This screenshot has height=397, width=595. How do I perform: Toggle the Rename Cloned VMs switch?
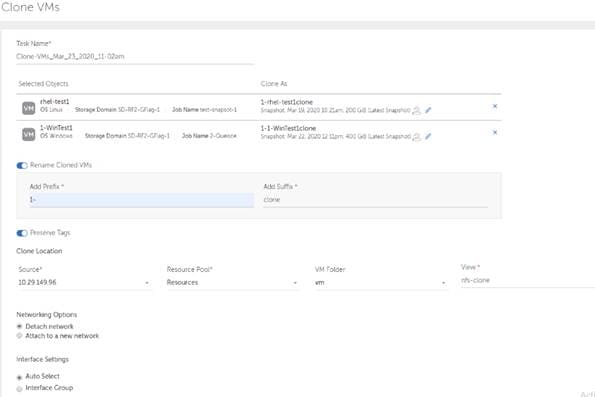(x=22, y=165)
